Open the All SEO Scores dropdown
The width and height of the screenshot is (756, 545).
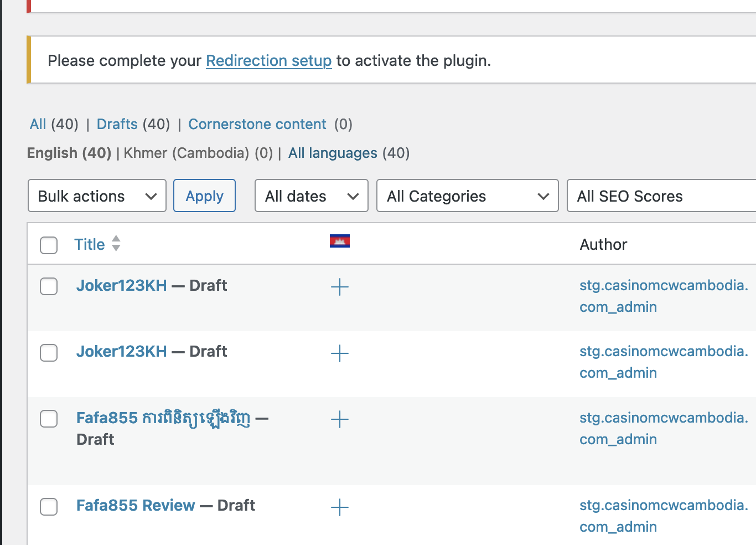(x=661, y=196)
